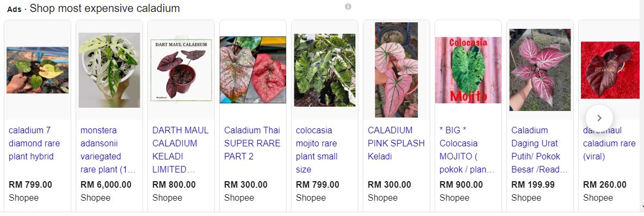Open caladium 7 diamond rare plant link
Image resolution: width=644 pixels, height=216 pixels.
point(34,143)
